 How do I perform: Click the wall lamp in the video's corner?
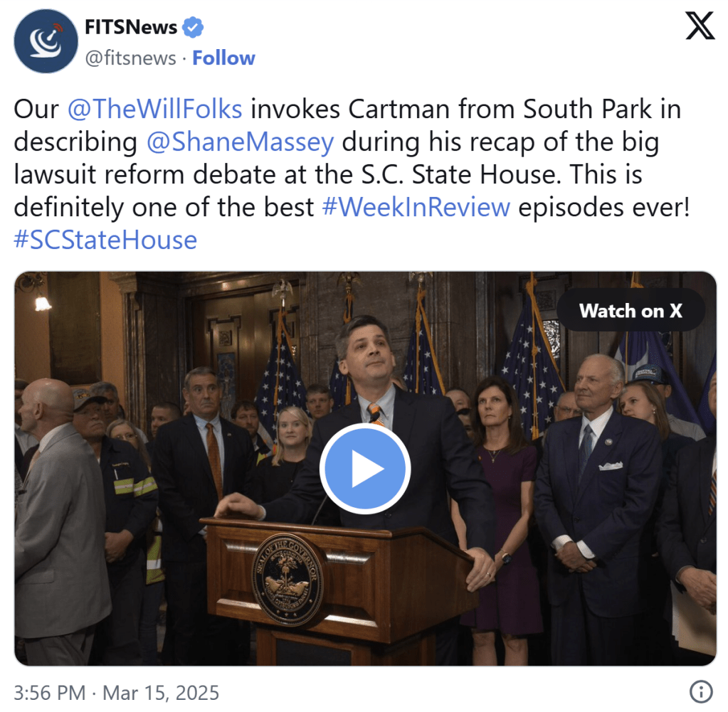[42, 302]
